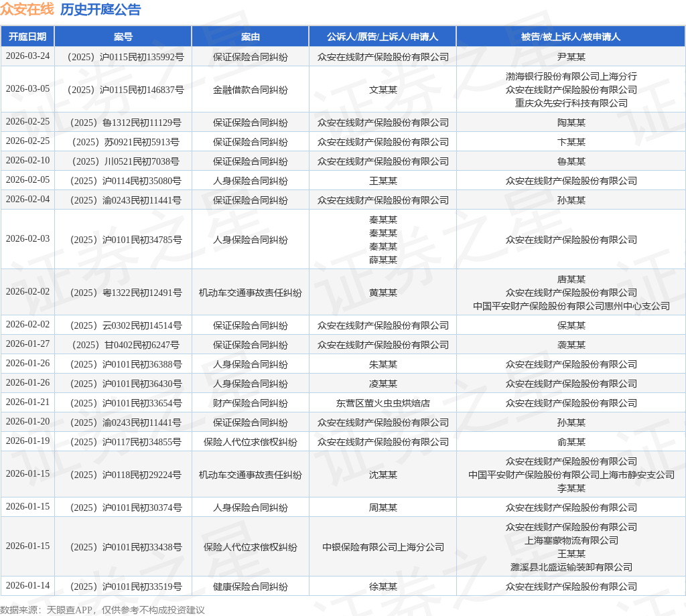The height and width of the screenshot is (616, 686).
Task: Click case number 沪0101民初36388号
Action: 125,365
